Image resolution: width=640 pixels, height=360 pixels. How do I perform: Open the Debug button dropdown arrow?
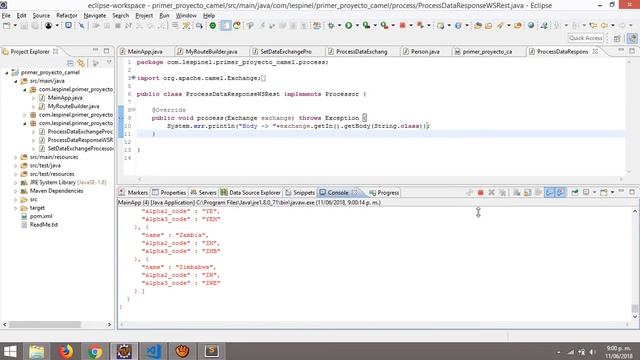pos(339,26)
